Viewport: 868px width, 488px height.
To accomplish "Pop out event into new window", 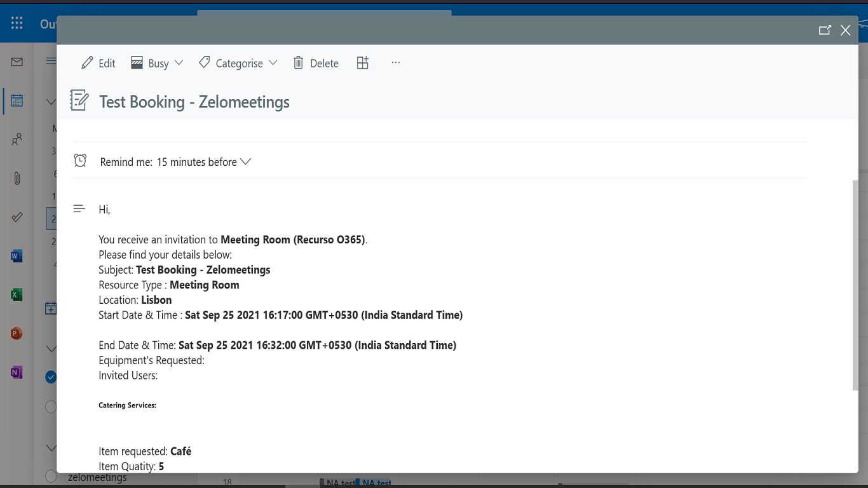I will [x=825, y=30].
